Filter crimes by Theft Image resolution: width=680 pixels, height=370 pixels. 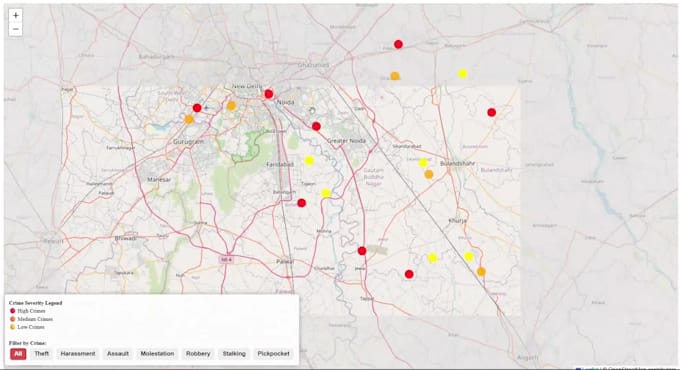point(42,354)
